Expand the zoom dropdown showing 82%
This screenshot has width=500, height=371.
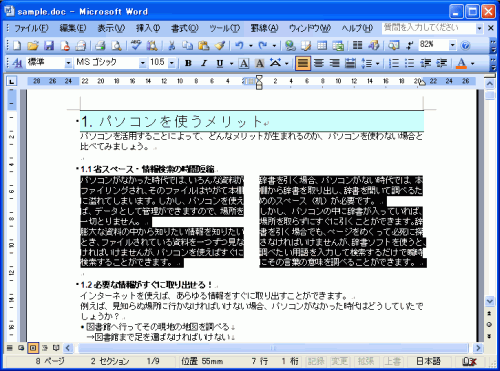tap(452, 45)
